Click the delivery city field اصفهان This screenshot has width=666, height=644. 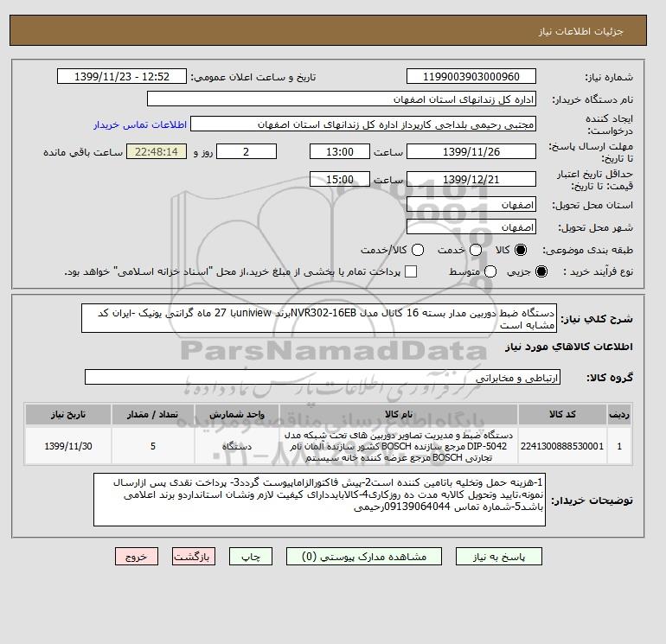[471, 227]
